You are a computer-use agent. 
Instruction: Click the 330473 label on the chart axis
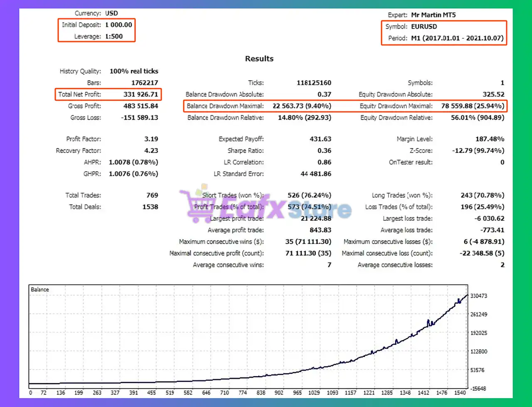(x=478, y=296)
